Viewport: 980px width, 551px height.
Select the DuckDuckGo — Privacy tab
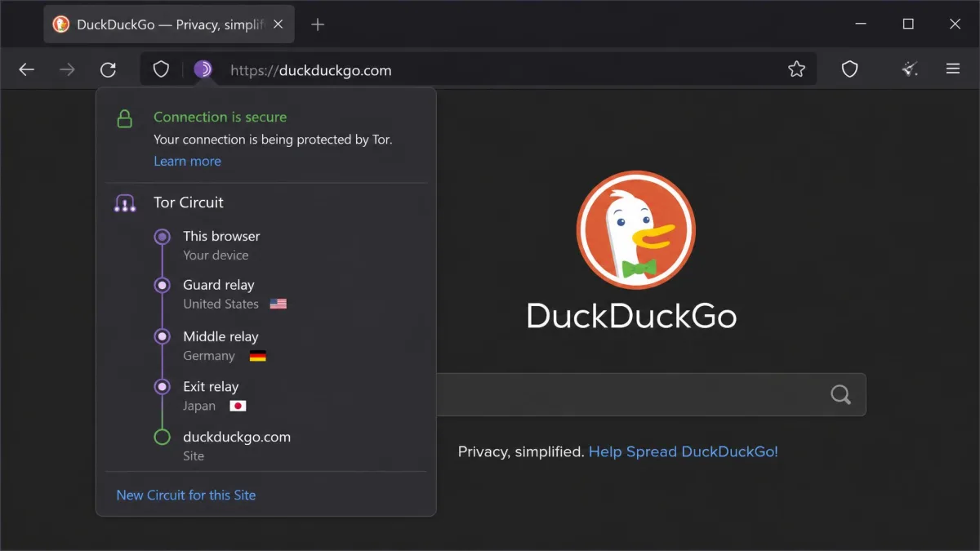(x=169, y=24)
